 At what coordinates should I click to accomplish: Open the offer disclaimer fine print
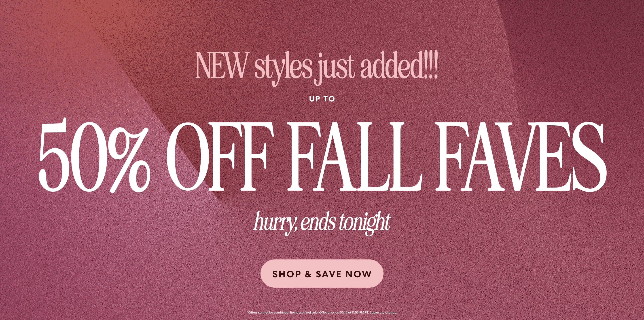click(x=322, y=312)
